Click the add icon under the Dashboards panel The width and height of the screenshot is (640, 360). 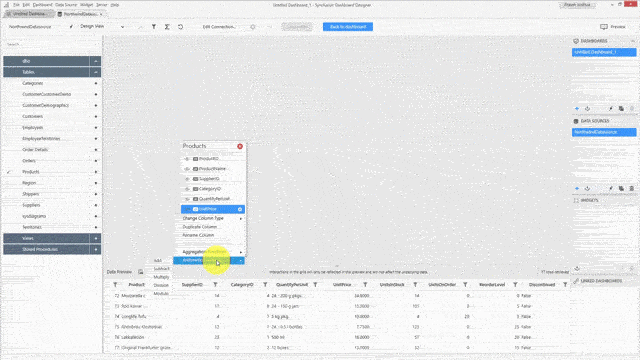[577, 109]
